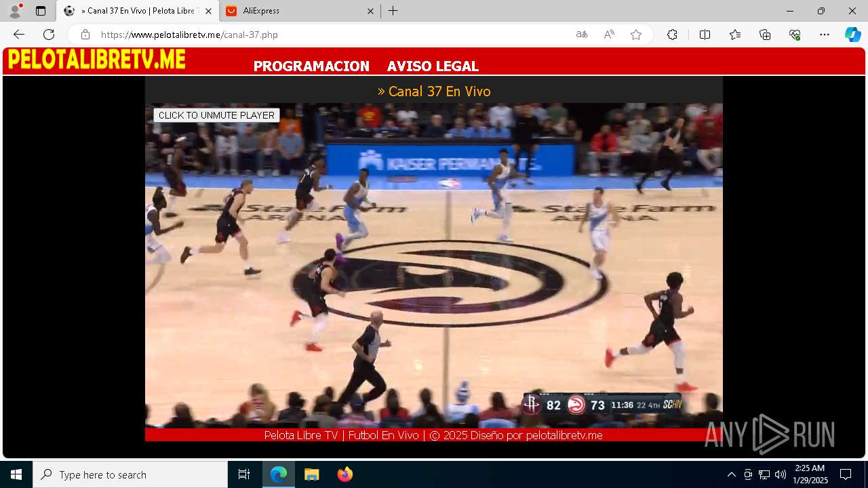Open the browser profile icon
The height and width of the screenshot is (488, 868).
[15, 11]
